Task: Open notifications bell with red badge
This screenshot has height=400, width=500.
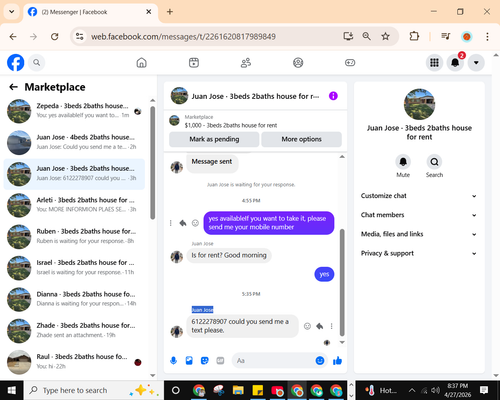Action: 455,62
